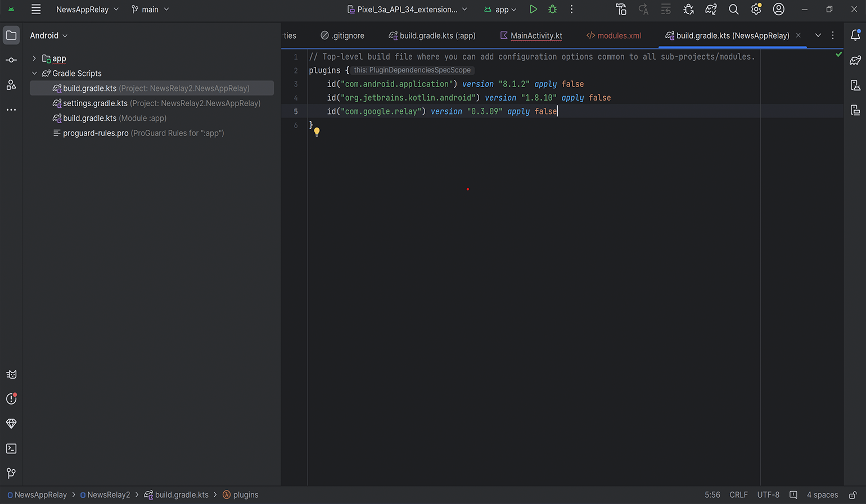
Task: Show the hidden editor tabs list
Action: 818,35
